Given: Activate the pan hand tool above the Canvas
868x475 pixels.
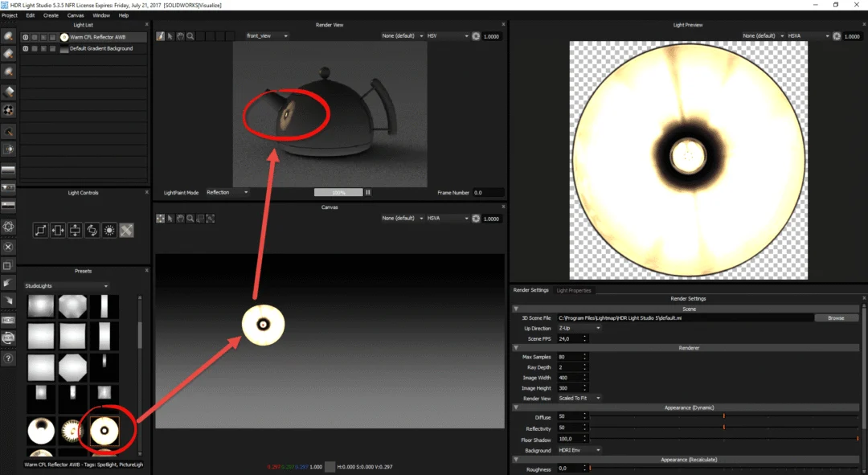Looking at the screenshot, I should click(182, 218).
